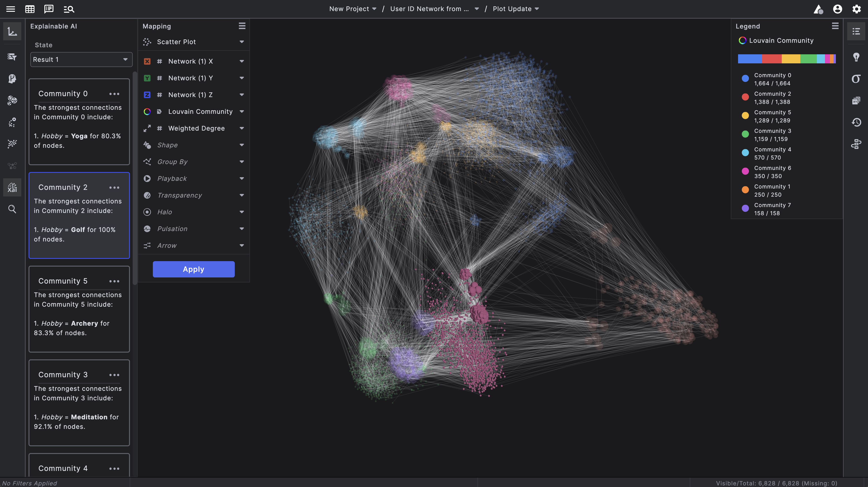Open the Explainable AI xai icon
The width and height of the screenshot is (868, 487).
coord(12,187)
